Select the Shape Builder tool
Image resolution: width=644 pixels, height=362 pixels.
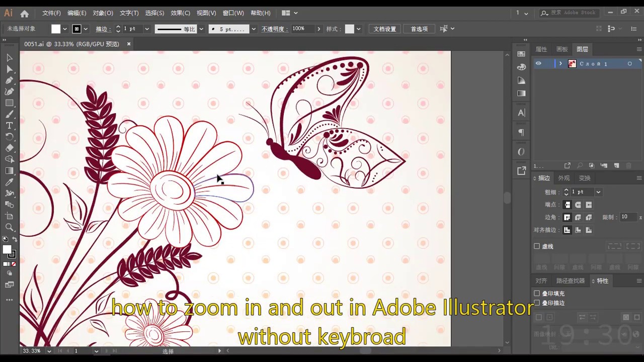(x=10, y=159)
